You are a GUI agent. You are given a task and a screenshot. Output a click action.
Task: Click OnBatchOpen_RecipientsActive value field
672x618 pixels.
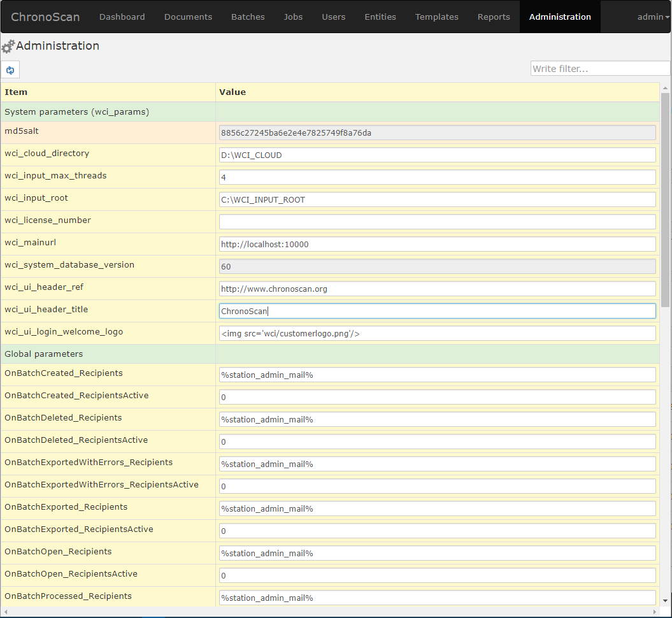pos(437,575)
